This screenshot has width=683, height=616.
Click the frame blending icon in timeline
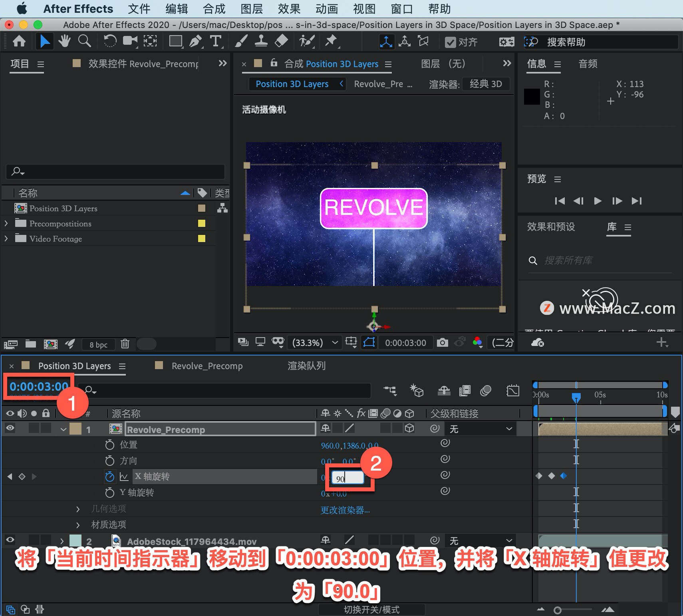(465, 391)
